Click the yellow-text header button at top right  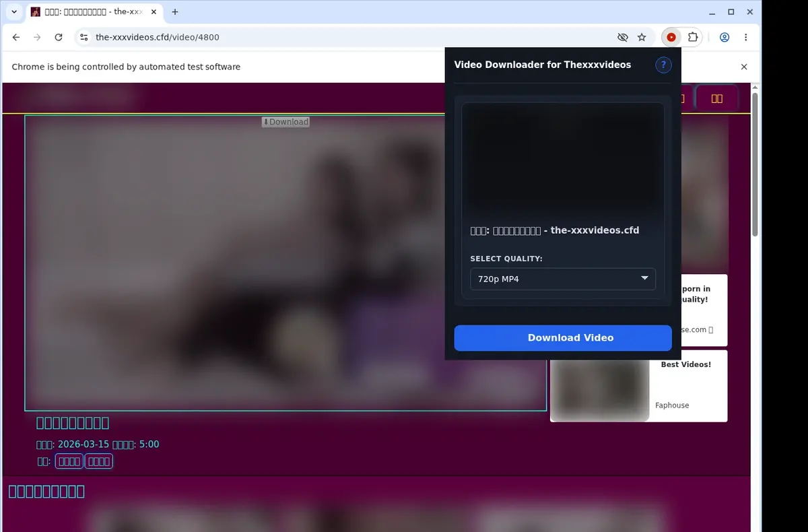(717, 98)
